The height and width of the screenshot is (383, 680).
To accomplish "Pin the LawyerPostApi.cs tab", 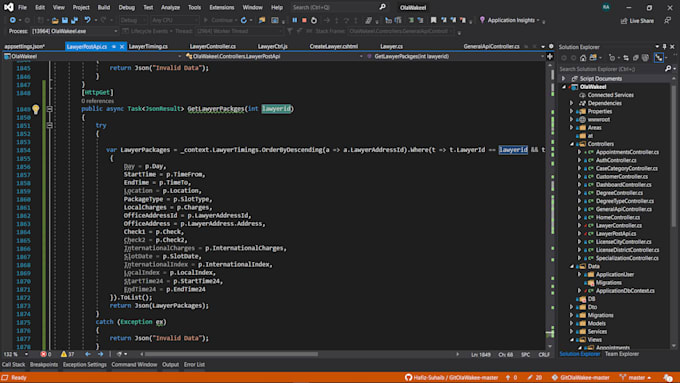I will (114, 46).
